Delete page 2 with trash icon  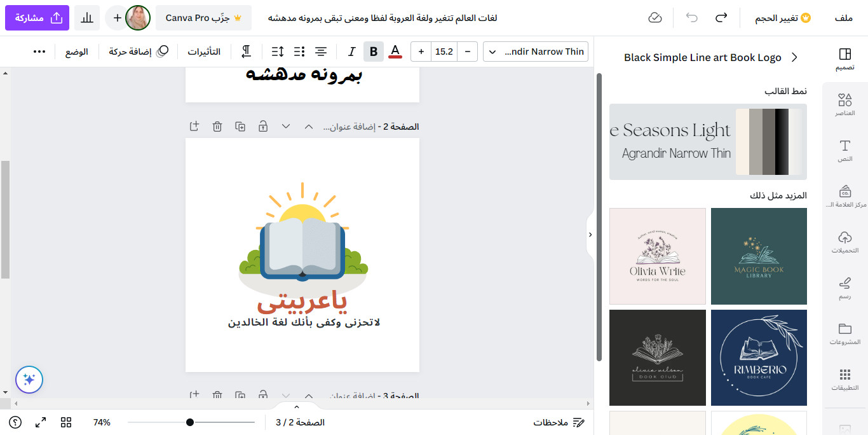(217, 127)
